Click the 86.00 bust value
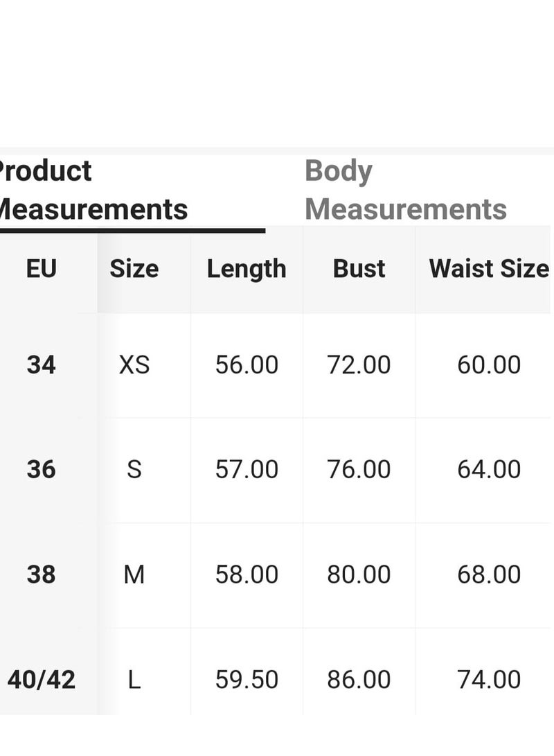 pyautogui.click(x=359, y=680)
